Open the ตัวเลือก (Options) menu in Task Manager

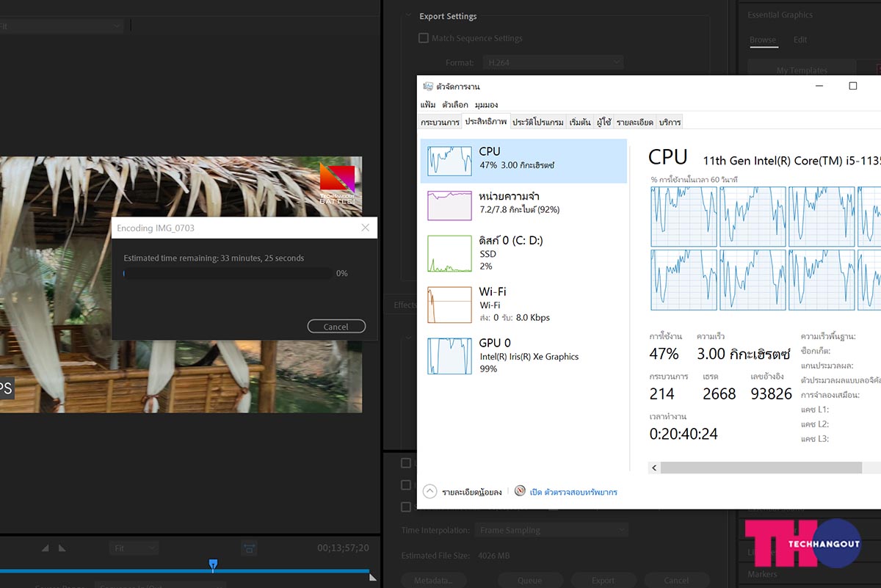click(455, 105)
